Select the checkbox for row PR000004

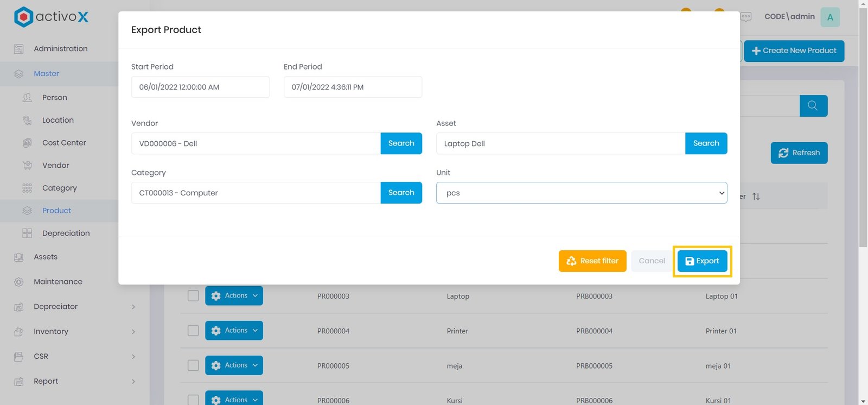[193, 331]
